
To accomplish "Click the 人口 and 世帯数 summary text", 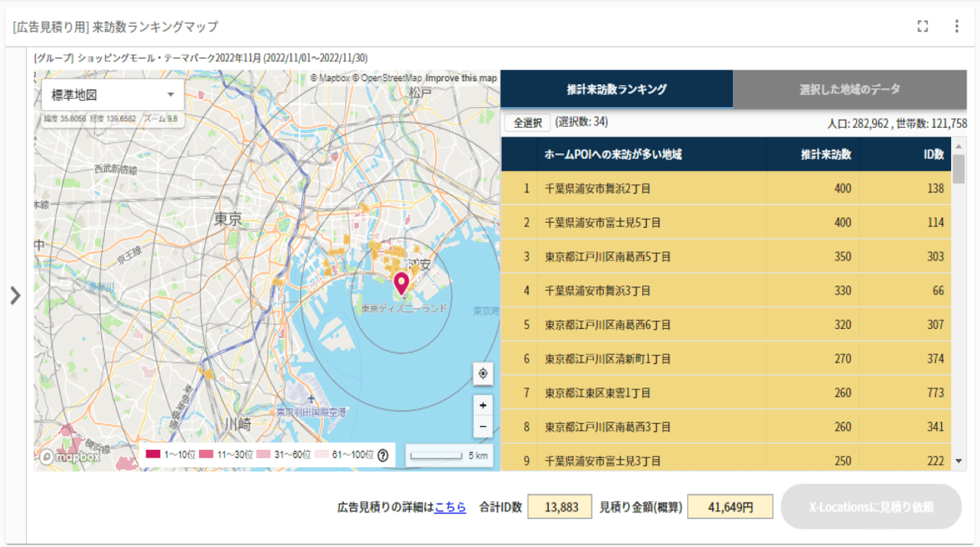I will coord(897,123).
